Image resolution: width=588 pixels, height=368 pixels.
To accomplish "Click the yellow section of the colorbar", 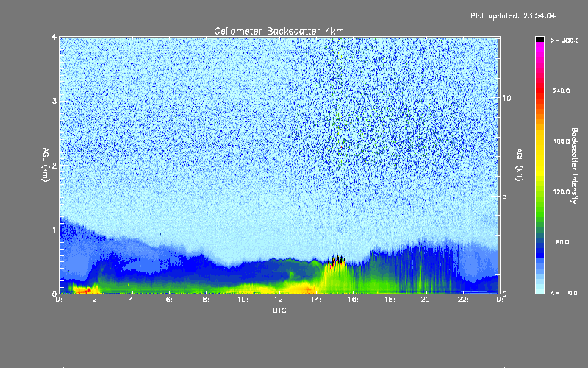I will (x=539, y=154).
